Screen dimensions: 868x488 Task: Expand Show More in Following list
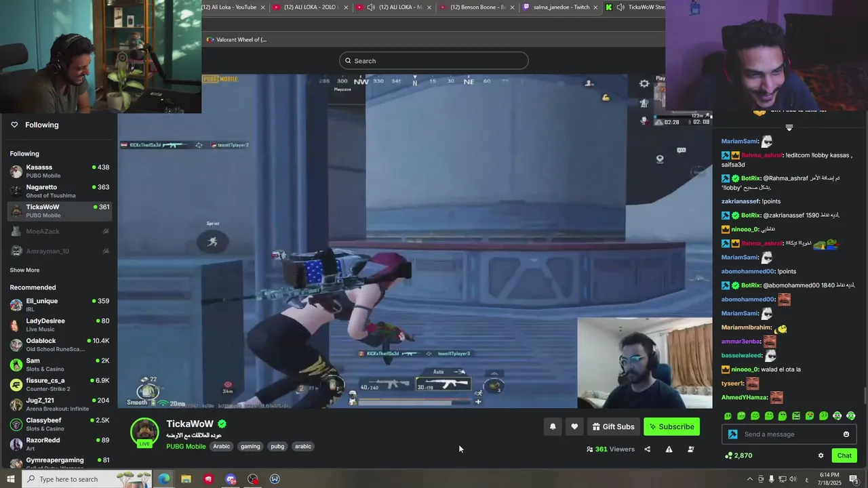point(24,270)
